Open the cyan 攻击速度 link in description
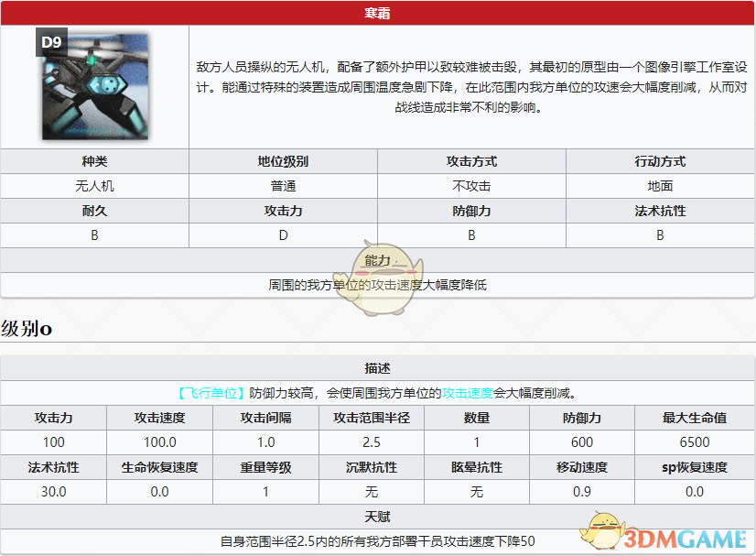The image size is (756, 556). [x=467, y=393]
